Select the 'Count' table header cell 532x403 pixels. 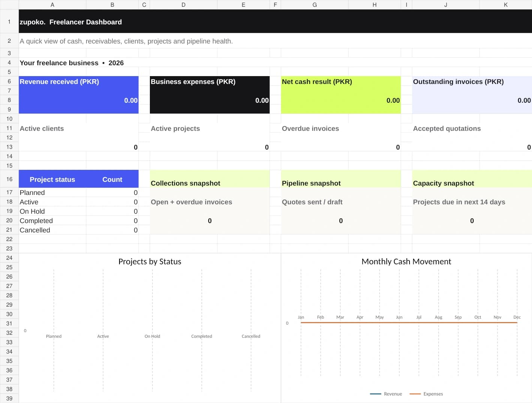coord(112,179)
